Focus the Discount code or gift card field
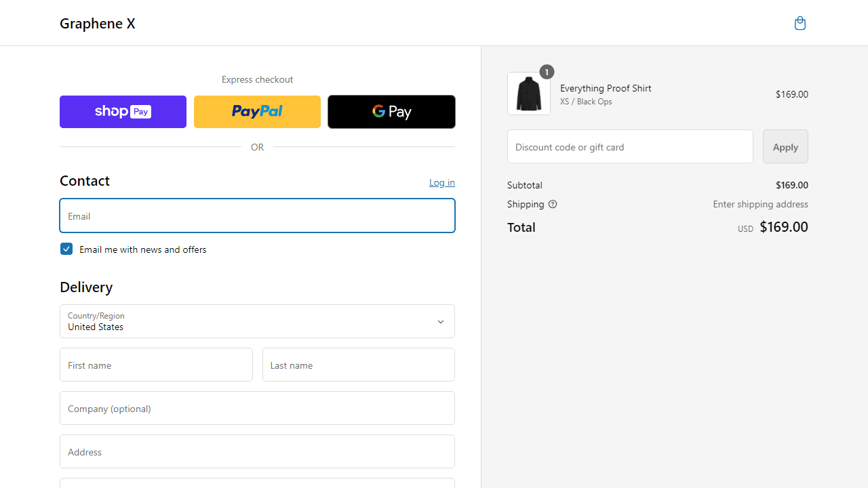This screenshot has width=868, height=488. [x=630, y=146]
